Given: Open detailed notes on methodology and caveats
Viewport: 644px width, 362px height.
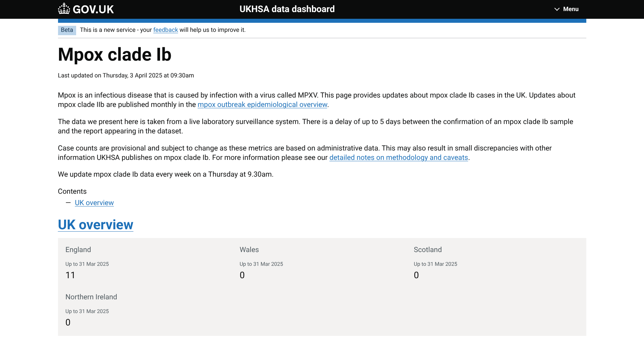Looking at the screenshot, I should pos(398,158).
